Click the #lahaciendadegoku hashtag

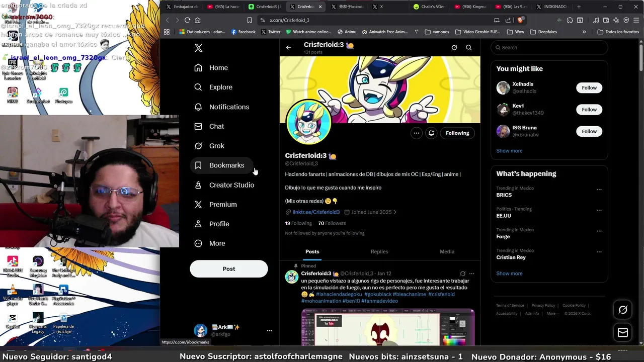pyautogui.click(x=339, y=294)
